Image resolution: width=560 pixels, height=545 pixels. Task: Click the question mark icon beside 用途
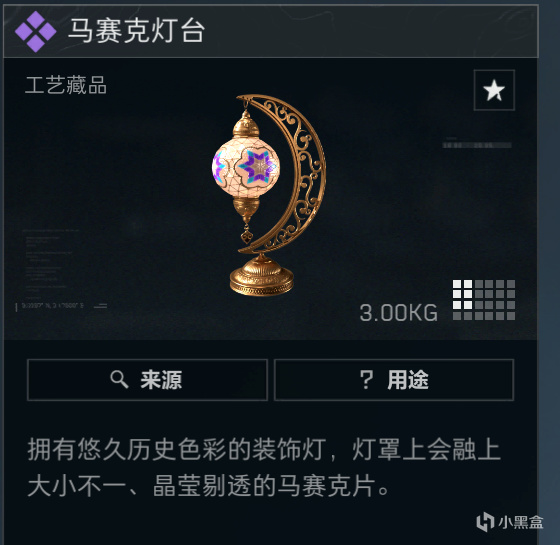click(367, 380)
